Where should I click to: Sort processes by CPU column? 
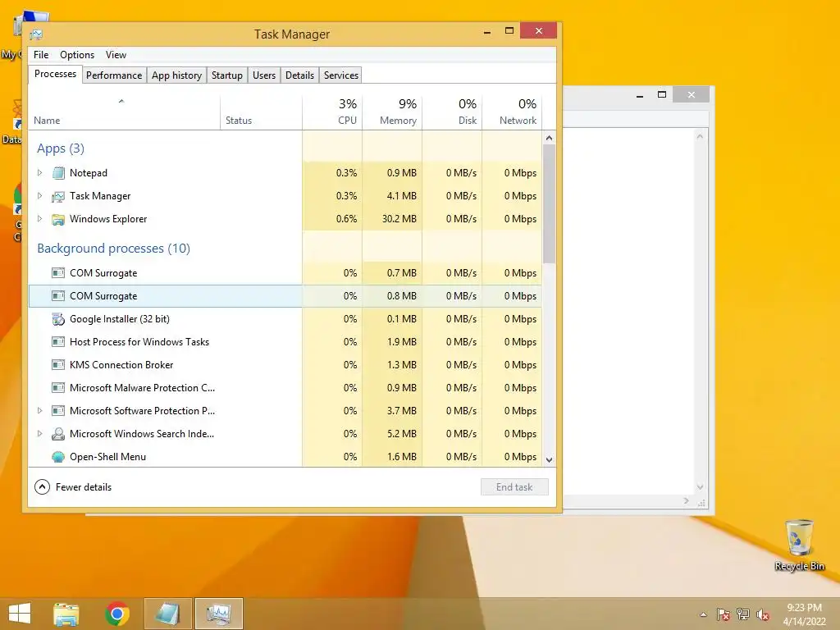tap(332, 112)
